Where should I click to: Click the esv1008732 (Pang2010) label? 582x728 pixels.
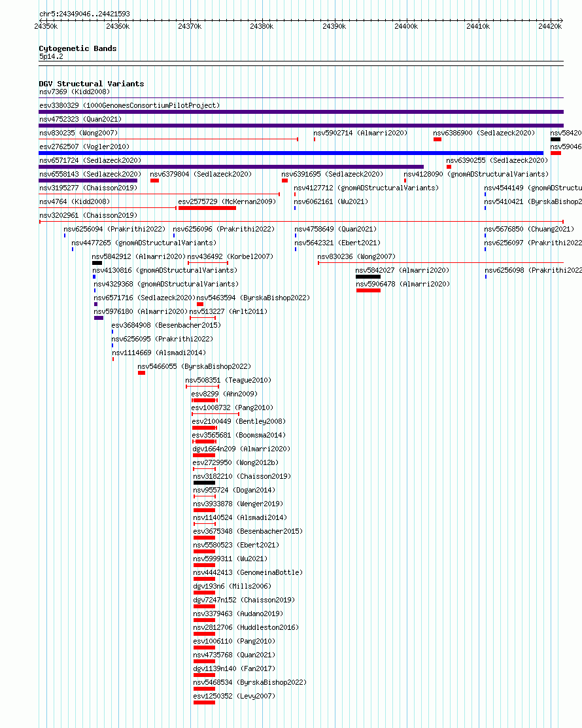[232, 407]
